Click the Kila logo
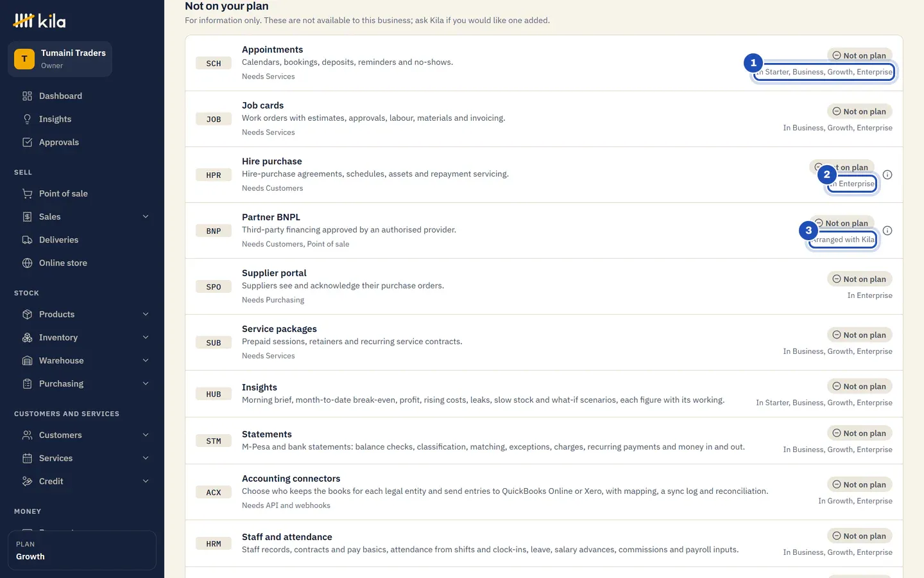The height and width of the screenshot is (578, 924). click(39, 21)
